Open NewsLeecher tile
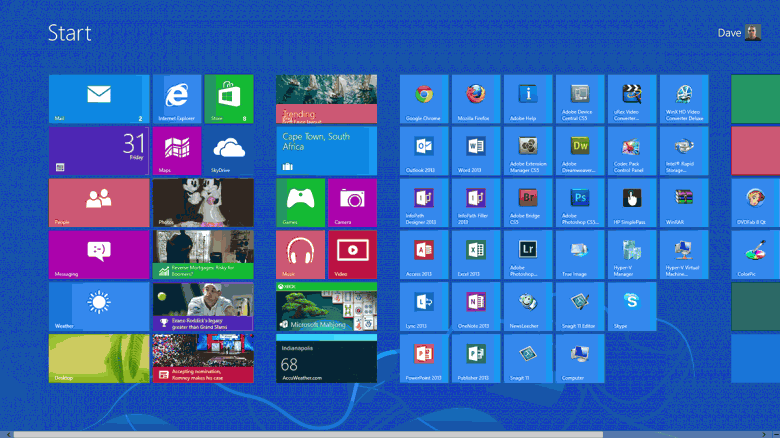This screenshot has width=780, height=438. click(x=528, y=307)
